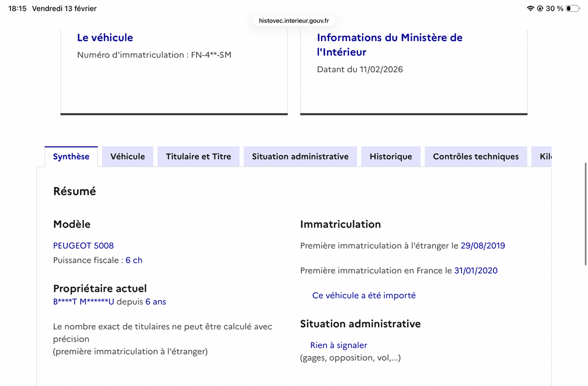Tap the 18:15 clock in status bar
588x386 pixels.
coord(17,9)
